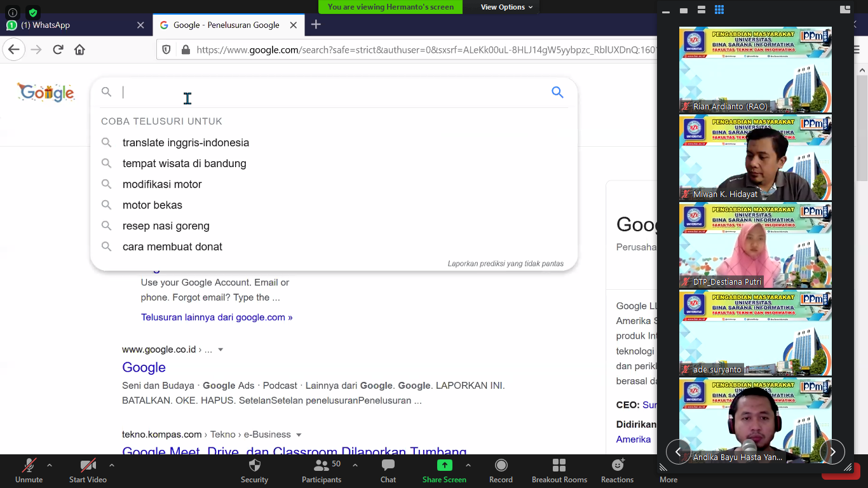Click the Amerika link in knowledge panel
Screen dimensions: 868x488
634,439
